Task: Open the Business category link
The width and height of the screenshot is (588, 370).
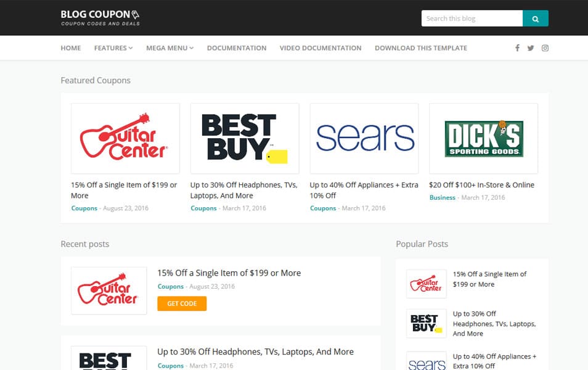Action: click(x=442, y=197)
